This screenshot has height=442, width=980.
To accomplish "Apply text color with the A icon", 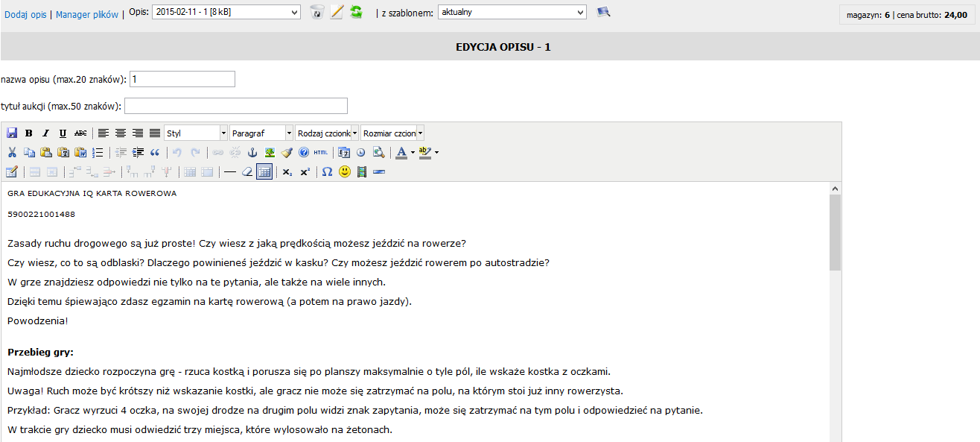I will click(401, 153).
